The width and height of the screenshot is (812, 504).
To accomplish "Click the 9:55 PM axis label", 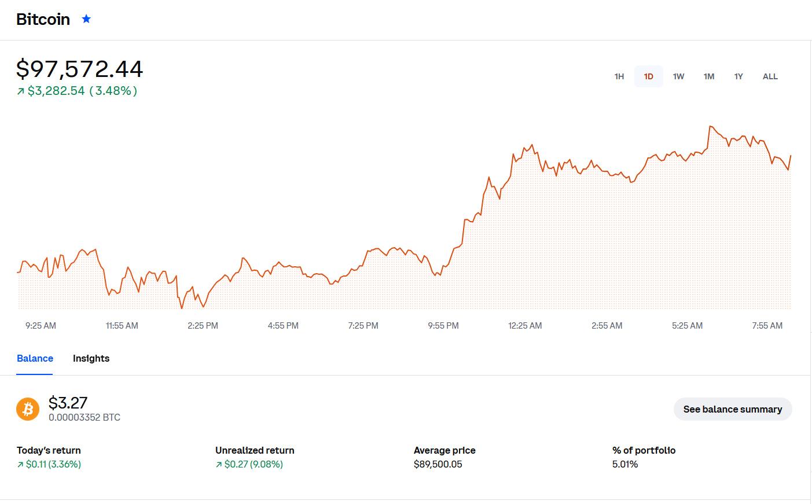I will pyautogui.click(x=443, y=326).
